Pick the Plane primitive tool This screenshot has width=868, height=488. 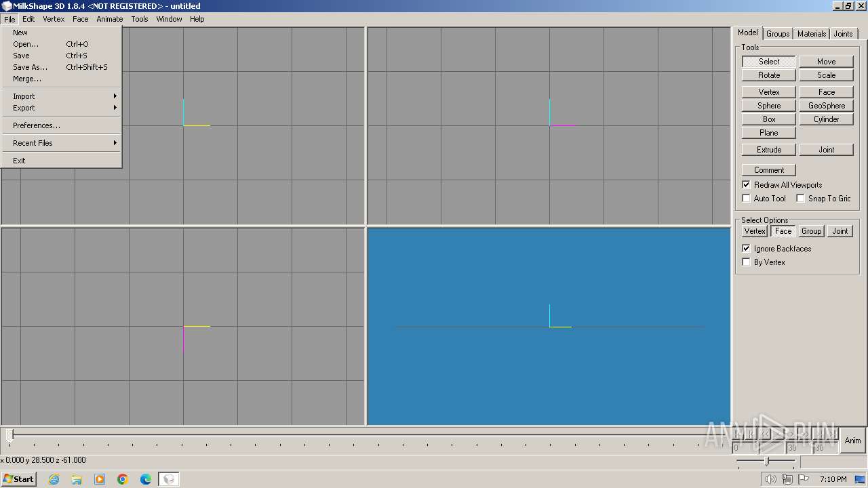point(769,133)
